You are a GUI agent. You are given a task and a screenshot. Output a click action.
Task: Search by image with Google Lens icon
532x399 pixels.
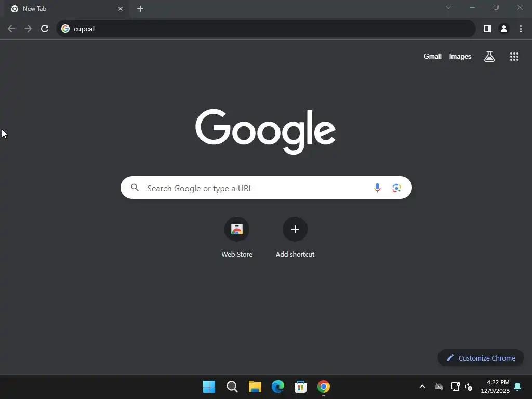pos(396,188)
